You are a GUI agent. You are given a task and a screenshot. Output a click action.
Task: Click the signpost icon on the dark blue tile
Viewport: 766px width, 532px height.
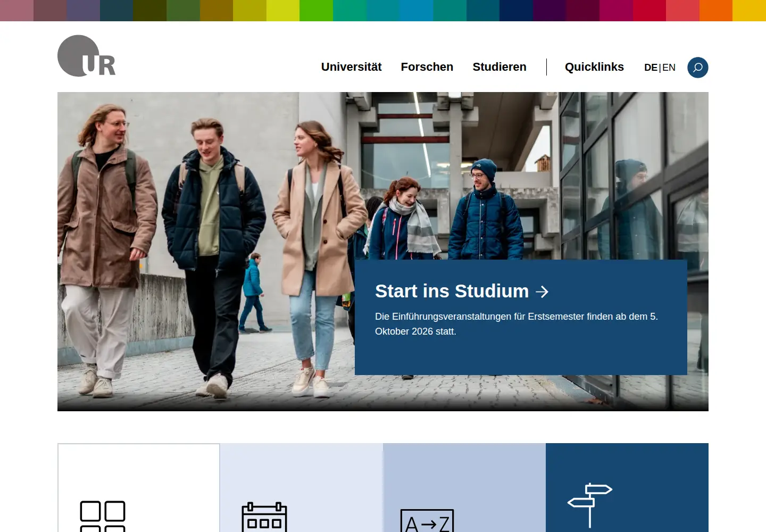tap(590, 505)
